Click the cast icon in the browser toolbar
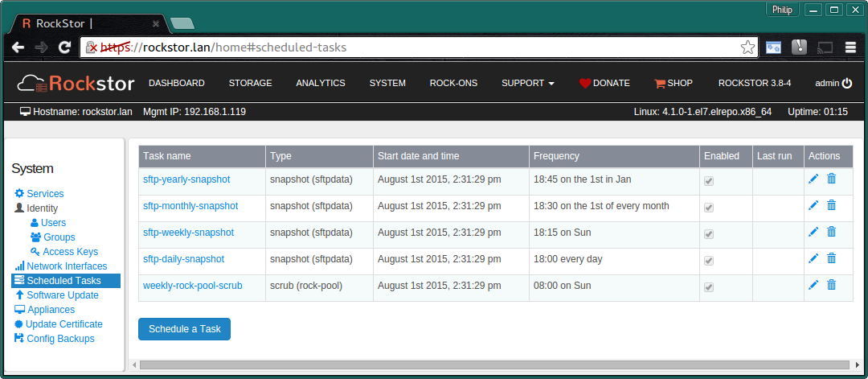Image resolution: width=868 pixels, height=379 pixels. [825, 47]
